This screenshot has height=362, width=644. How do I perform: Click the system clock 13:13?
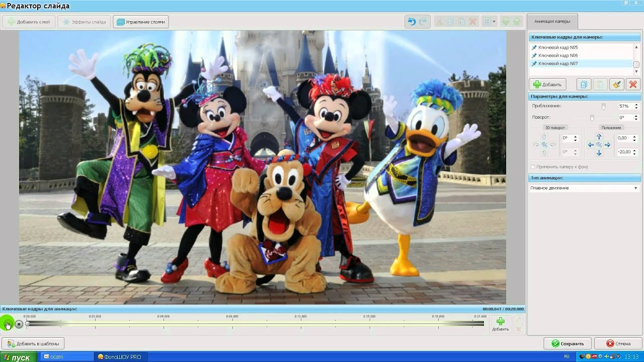coord(631,357)
